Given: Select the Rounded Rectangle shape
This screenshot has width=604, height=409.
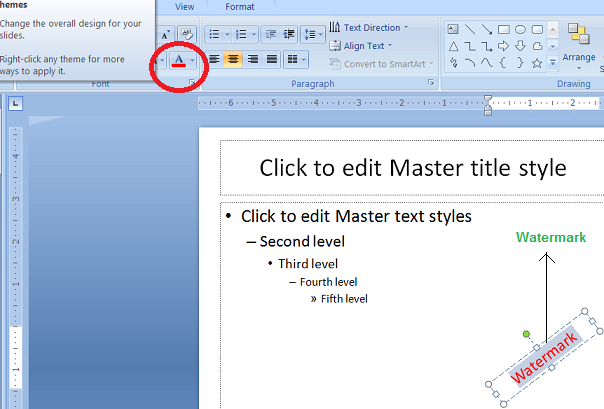Looking at the screenshot, I should click(537, 29).
